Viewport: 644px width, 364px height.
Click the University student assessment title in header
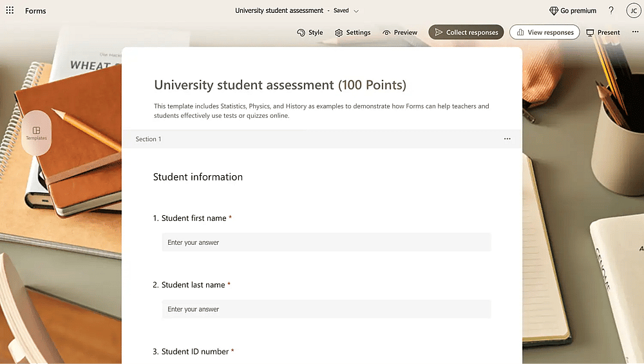pos(279,11)
